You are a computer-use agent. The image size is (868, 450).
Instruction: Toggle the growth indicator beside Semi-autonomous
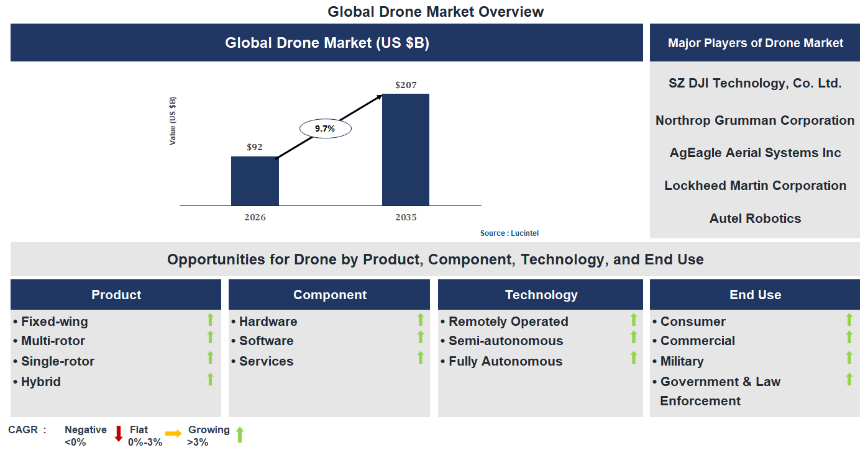pyautogui.click(x=633, y=338)
